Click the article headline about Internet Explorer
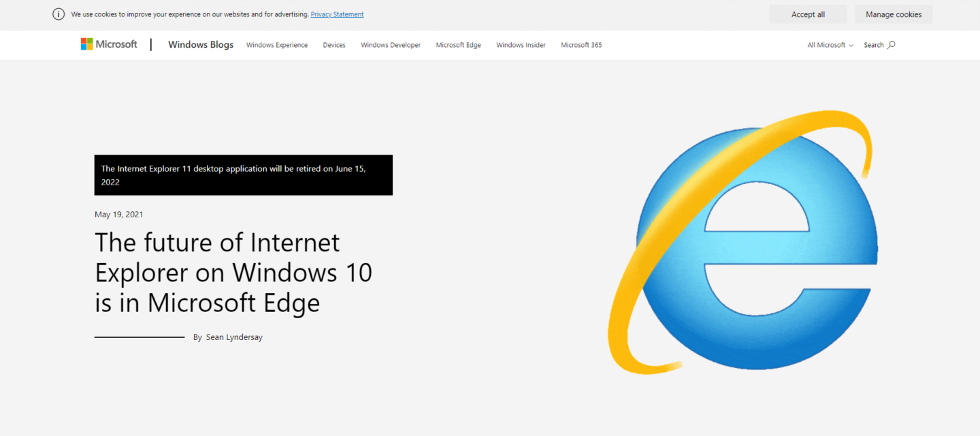The height and width of the screenshot is (436, 980). (x=233, y=272)
